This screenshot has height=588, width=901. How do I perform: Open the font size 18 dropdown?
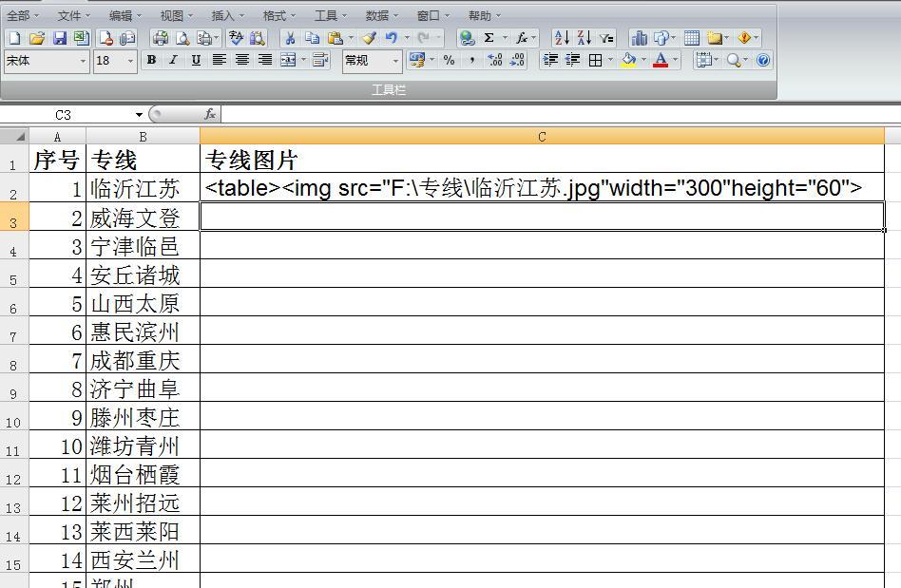pyautogui.click(x=130, y=61)
